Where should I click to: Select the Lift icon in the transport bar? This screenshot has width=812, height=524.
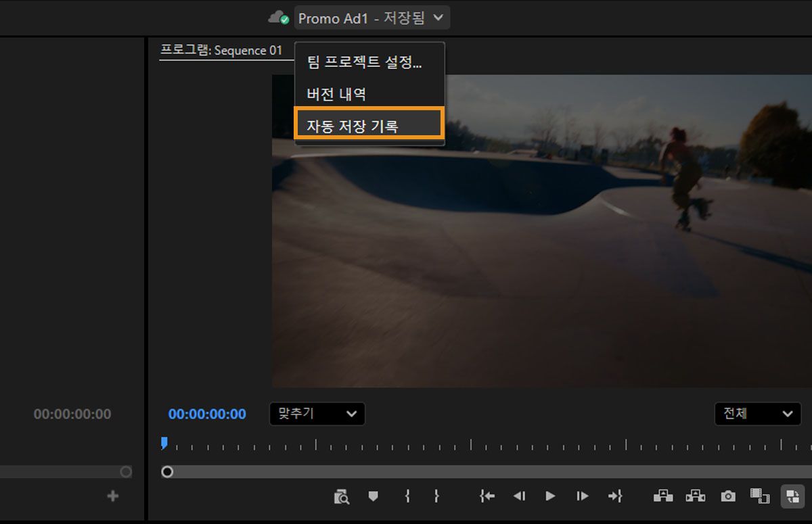point(662,496)
